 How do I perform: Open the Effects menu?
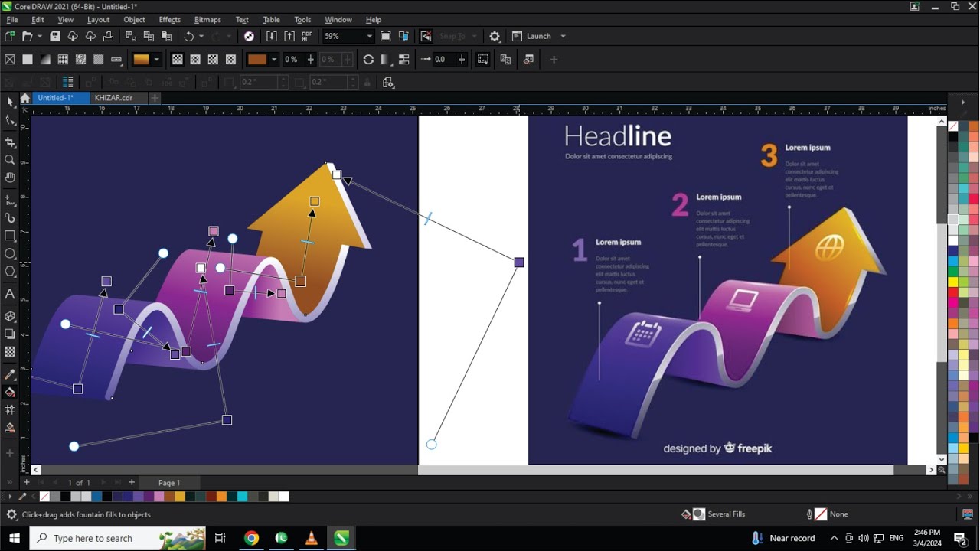click(x=170, y=20)
